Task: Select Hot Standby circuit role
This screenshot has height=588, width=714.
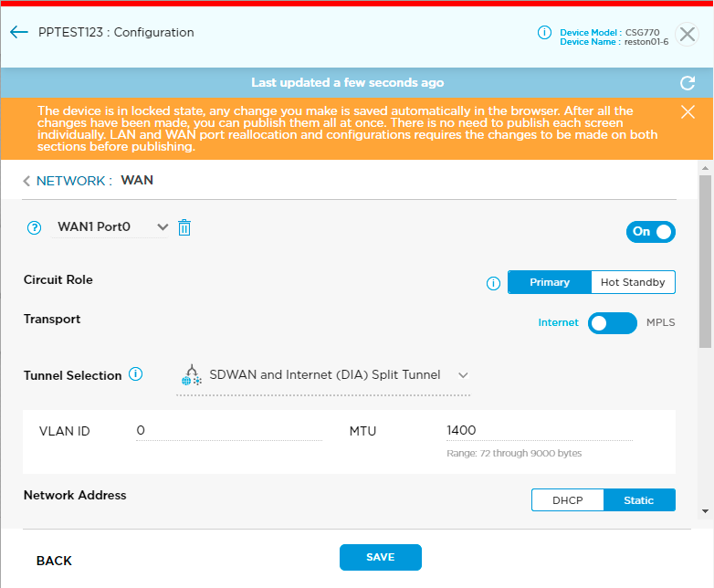Action: (633, 282)
